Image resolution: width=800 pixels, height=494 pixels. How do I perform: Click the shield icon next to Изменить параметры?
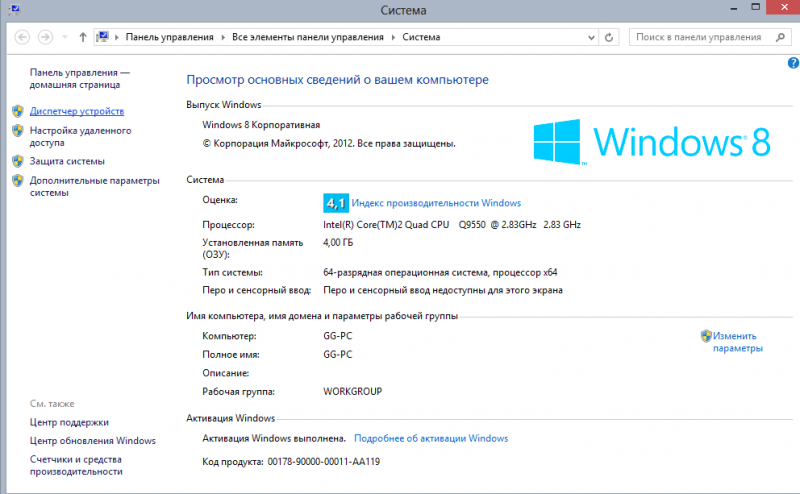pyautogui.click(x=706, y=336)
